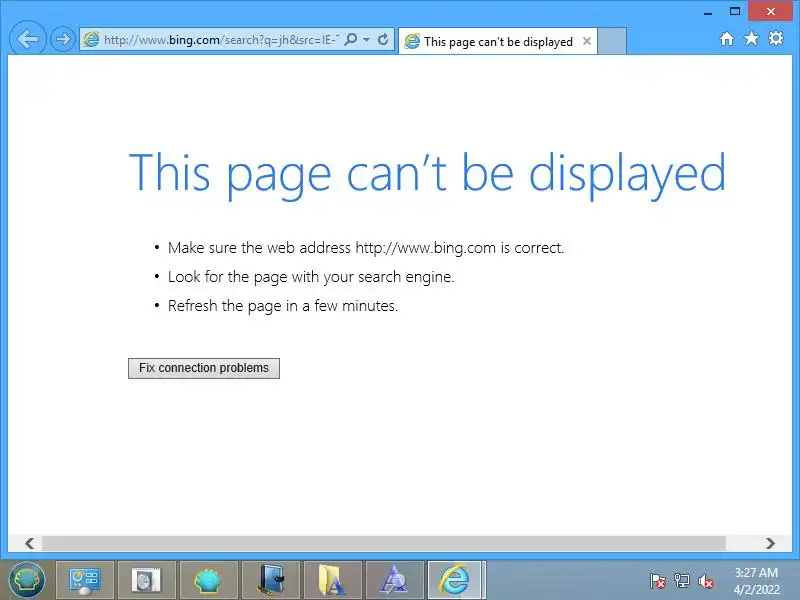The image size is (800, 600).
Task: Open the folder with letter A taskbar icon
Action: 333,581
